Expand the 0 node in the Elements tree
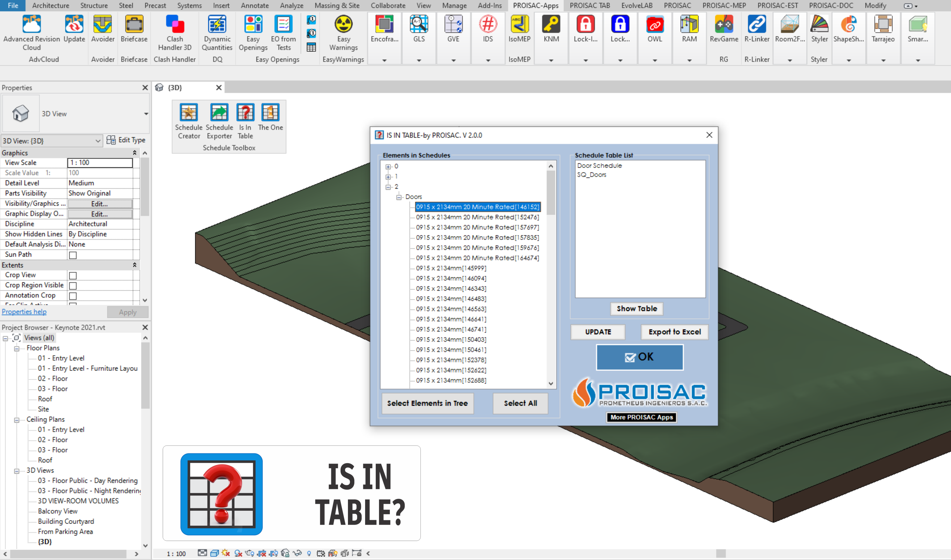The image size is (951, 560). coord(388,167)
